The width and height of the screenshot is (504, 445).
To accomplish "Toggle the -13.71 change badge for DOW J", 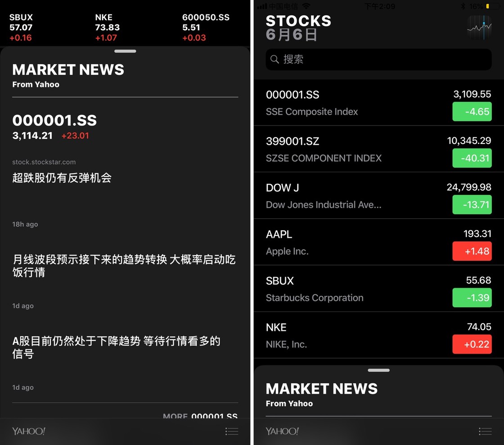I will tap(472, 205).
